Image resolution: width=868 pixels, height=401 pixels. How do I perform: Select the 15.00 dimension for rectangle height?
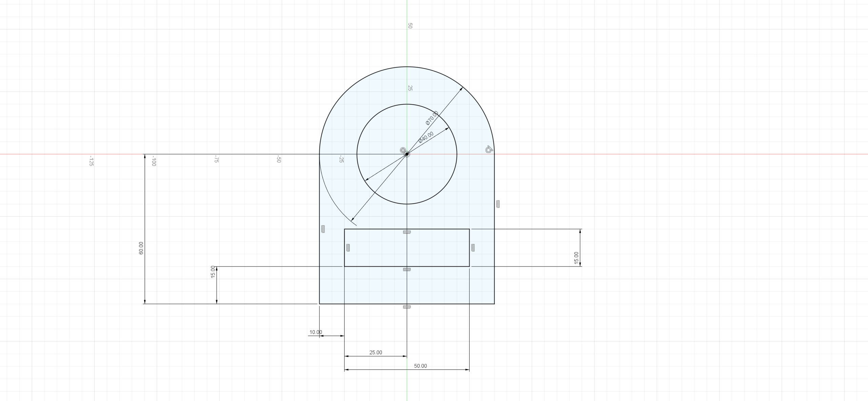[x=576, y=258]
